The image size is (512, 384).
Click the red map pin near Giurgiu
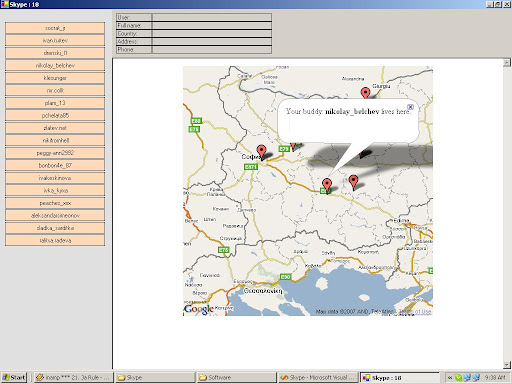click(x=365, y=93)
